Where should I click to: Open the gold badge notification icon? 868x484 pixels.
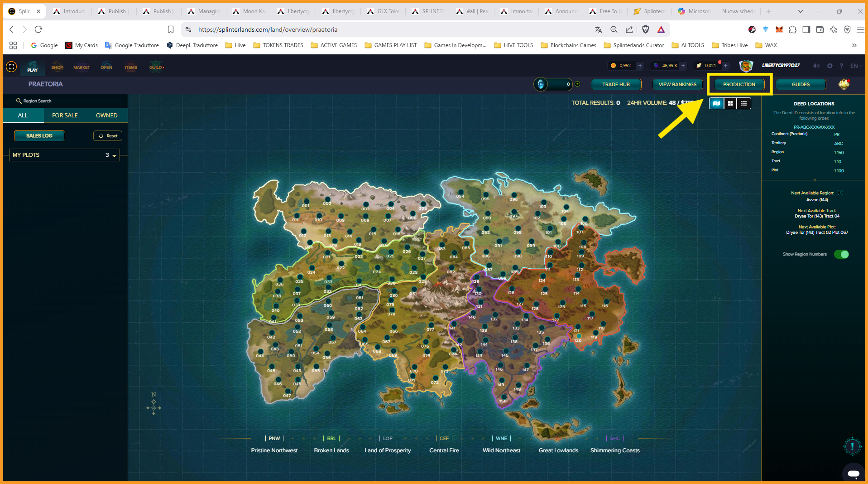tap(844, 84)
